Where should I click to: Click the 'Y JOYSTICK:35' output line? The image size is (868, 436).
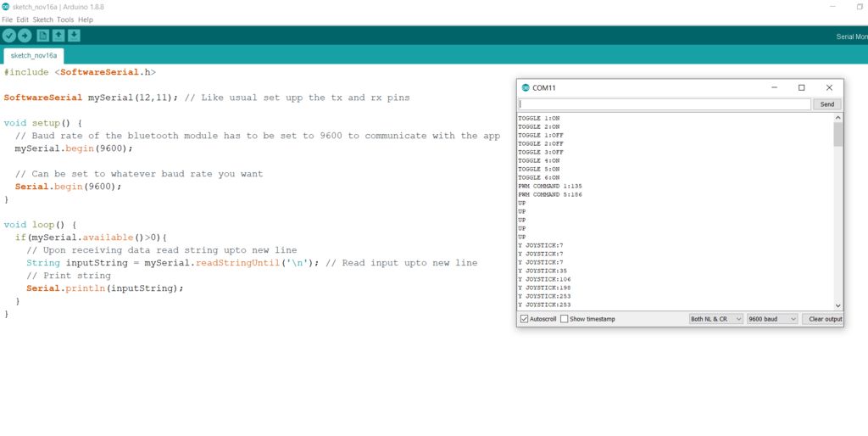point(542,271)
